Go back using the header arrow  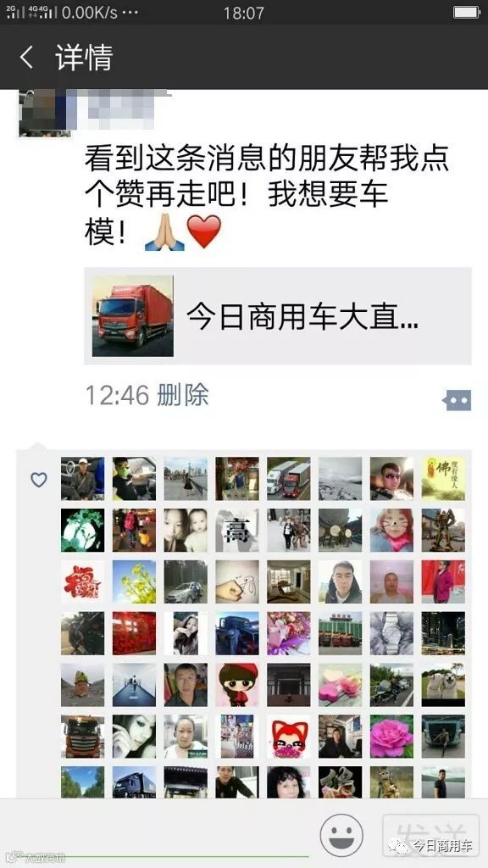(x=26, y=57)
